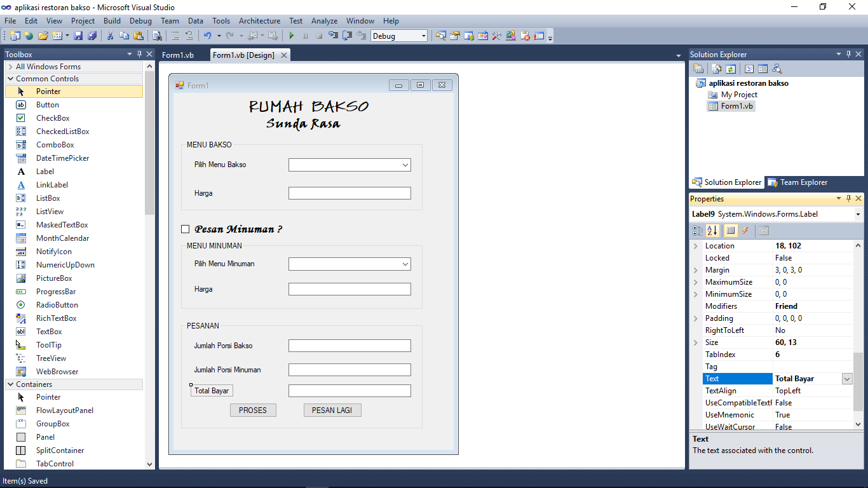
Task: Collapse the Common Controls section
Action: point(9,78)
